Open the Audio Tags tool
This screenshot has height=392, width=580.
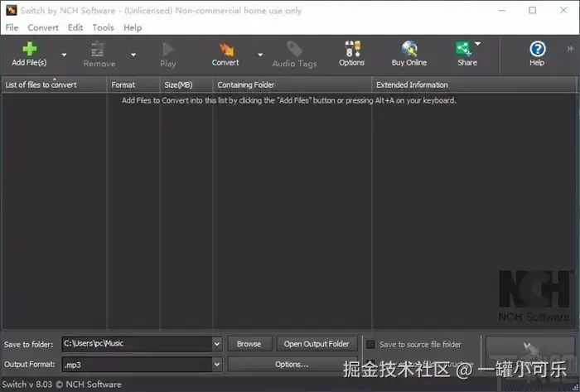(294, 49)
